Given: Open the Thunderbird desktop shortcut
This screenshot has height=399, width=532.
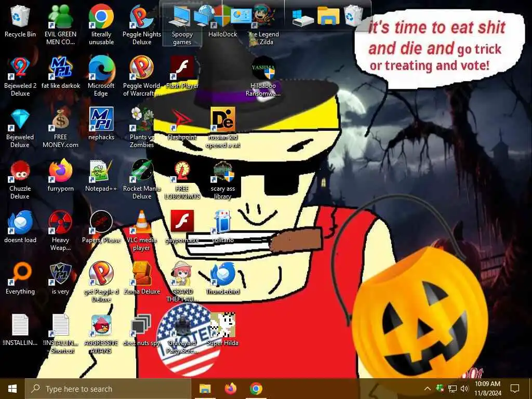Looking at the screenshot, I should point(222,278).
